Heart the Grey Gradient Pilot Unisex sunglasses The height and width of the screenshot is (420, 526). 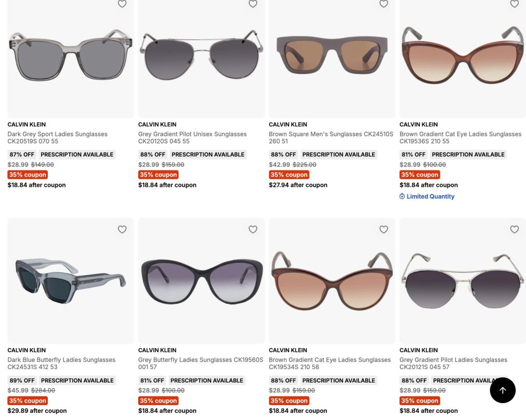tap(253, 4)
